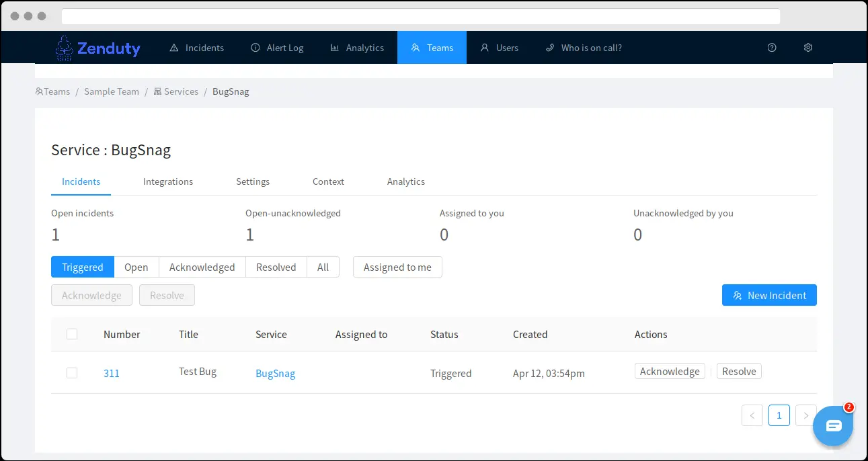Open the chat support bubble

833,425
